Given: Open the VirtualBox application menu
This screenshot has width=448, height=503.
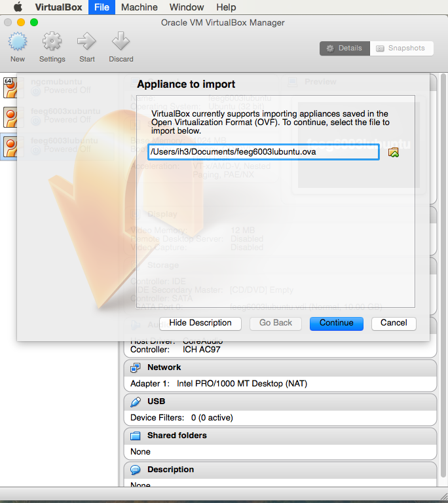Looking at the screenshot, I should [x=58, y=7].
